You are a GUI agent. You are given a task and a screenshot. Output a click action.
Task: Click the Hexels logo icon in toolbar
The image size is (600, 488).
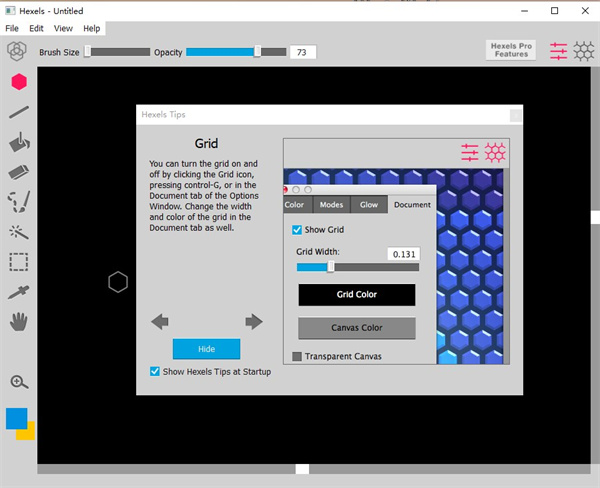click(x=16, y=51)
